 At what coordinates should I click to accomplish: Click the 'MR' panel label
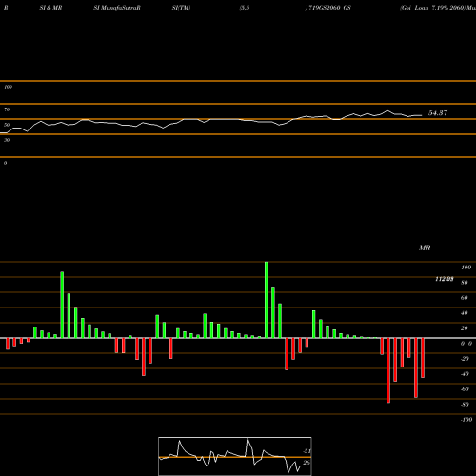[x=425, y=248]
